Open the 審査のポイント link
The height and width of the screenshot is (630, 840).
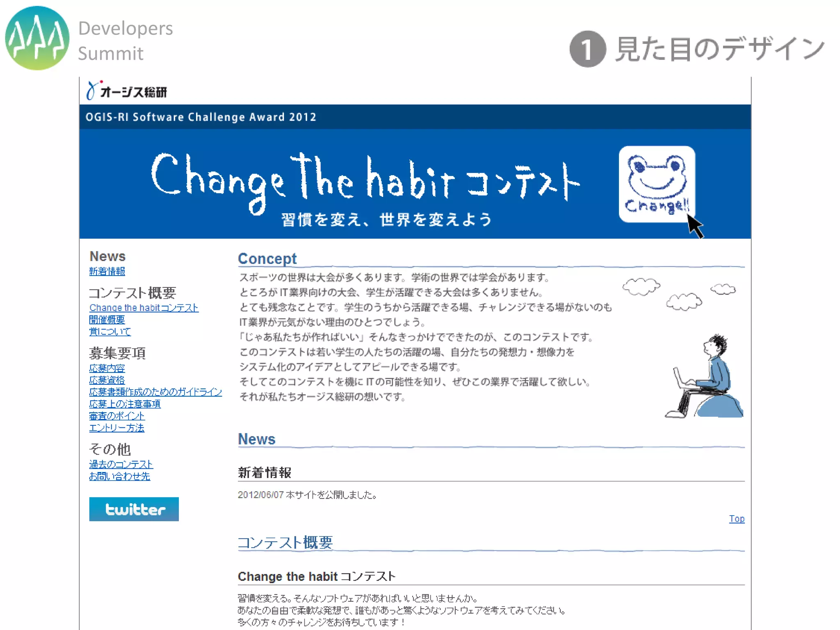117,415
